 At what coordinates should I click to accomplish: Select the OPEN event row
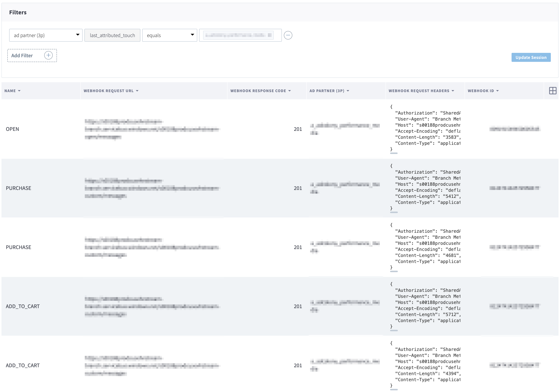pyautogui.click(x=12, y=129)
